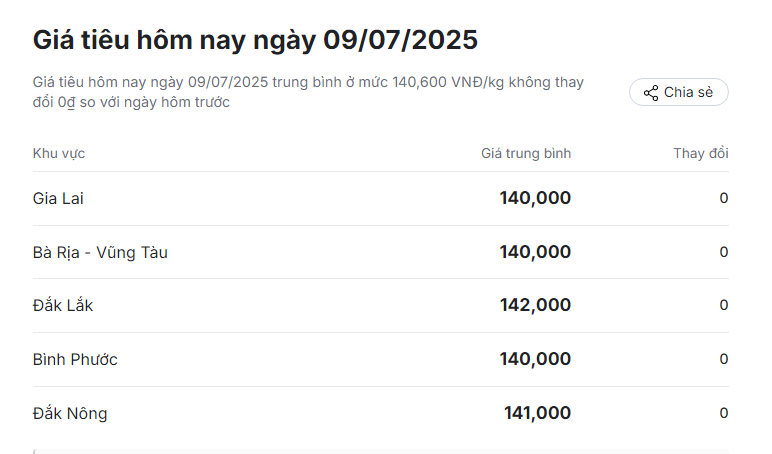
Task: Select the Bà Rịa - Vũng Tàu row
Action: click(381, 252)
